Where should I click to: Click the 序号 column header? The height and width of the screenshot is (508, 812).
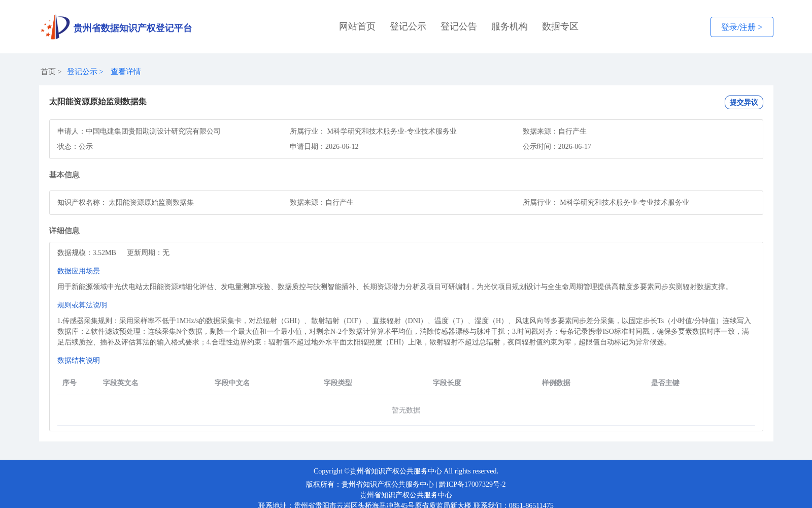pyautogui.click(x=70, y=383)
